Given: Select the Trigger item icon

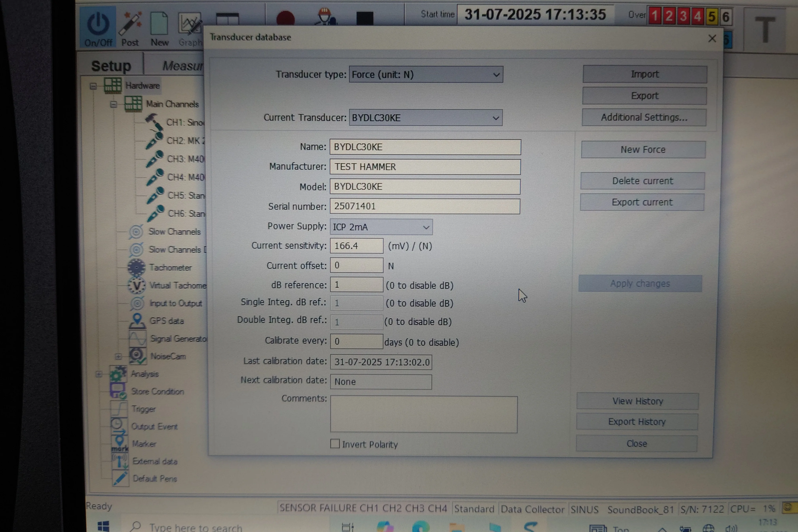Looking at the screenshot, I should (119, 408).
